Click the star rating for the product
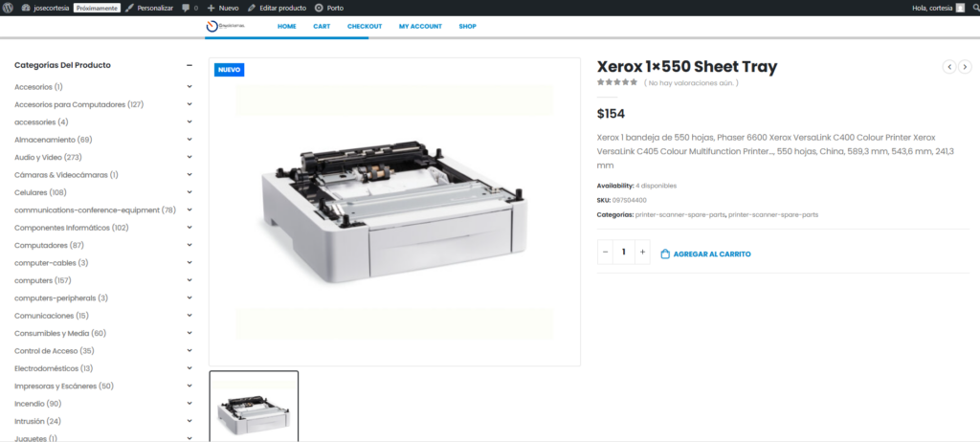 coord(617,83)
